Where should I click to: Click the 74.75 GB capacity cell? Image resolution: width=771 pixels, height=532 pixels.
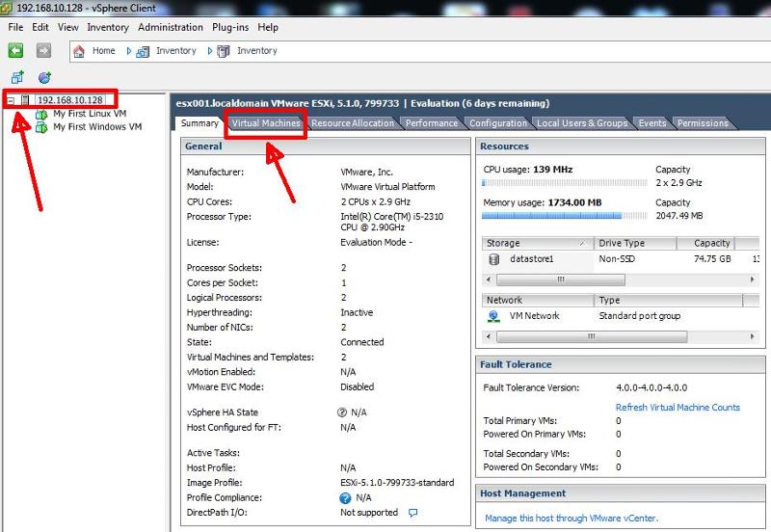pyautogui.click(x=712, y=259)
